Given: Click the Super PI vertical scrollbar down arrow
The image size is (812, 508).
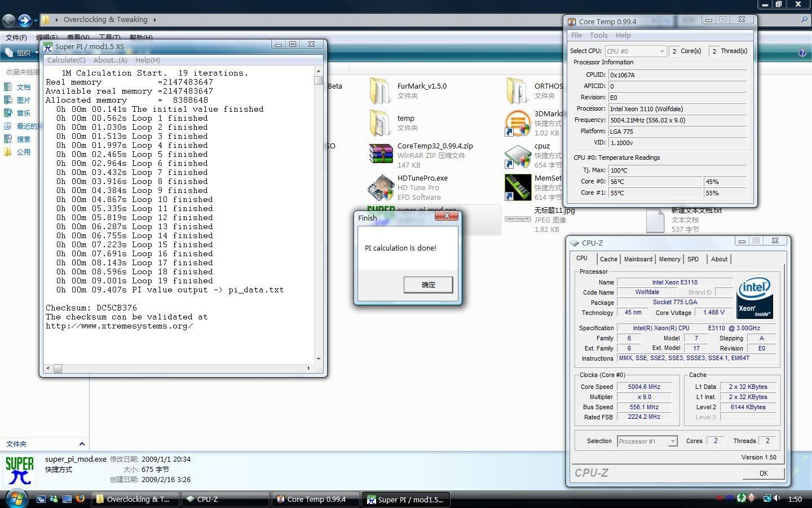Looking at the screenshot, I should click(319, 358).
